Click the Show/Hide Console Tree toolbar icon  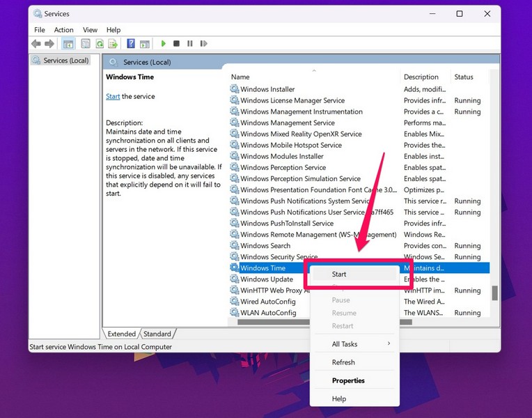(68, 44)
